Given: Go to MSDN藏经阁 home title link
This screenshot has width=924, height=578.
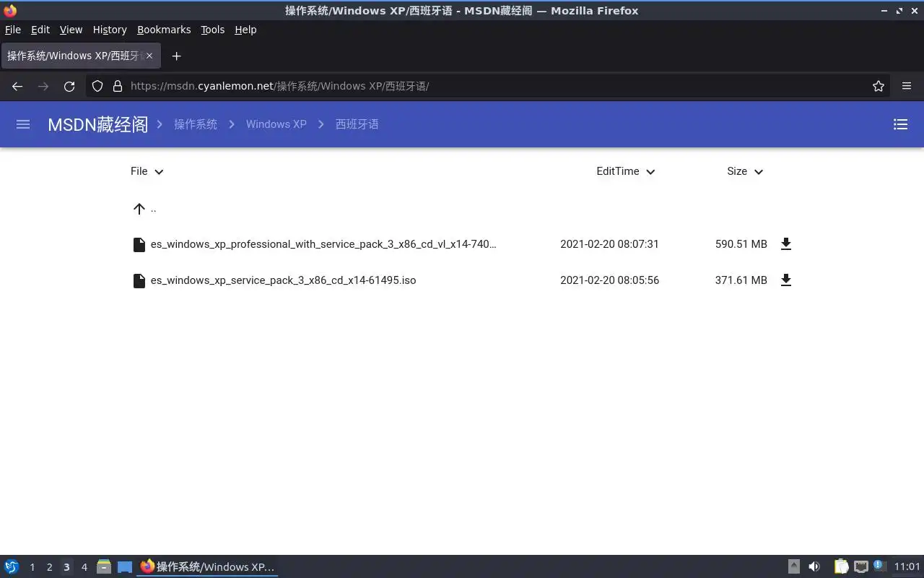Looking at the screenshot, I should pyautogui.click(x=98, y=124).
